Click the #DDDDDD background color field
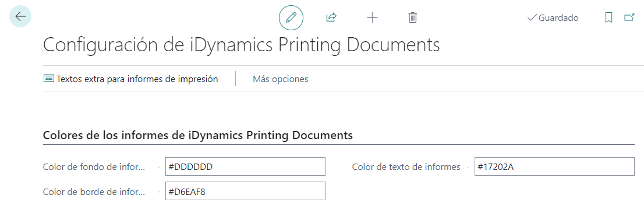The width and height of the screenshot is (644, 220). coord(245,166)
